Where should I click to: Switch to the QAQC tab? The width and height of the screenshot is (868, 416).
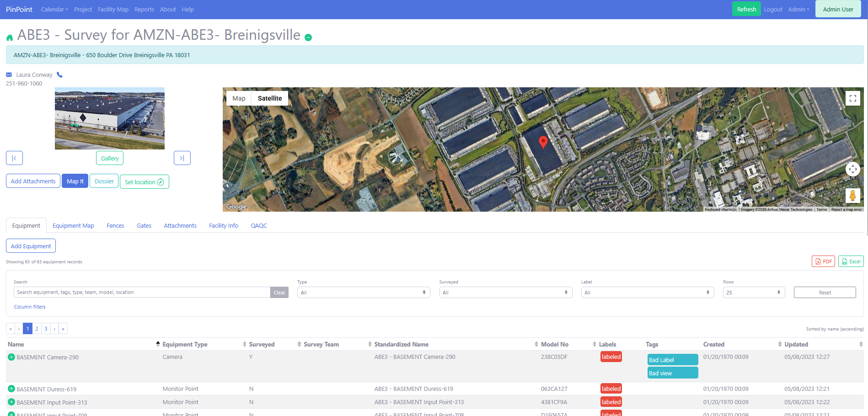[259, 225]
